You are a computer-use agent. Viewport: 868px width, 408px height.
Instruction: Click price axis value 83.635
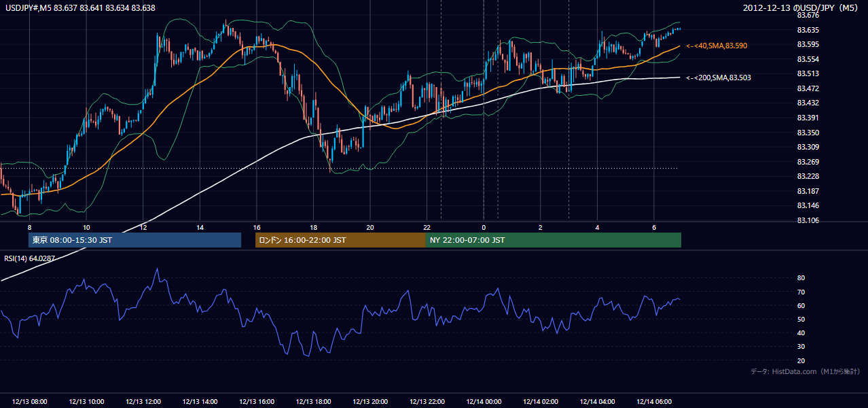point(808,30)
